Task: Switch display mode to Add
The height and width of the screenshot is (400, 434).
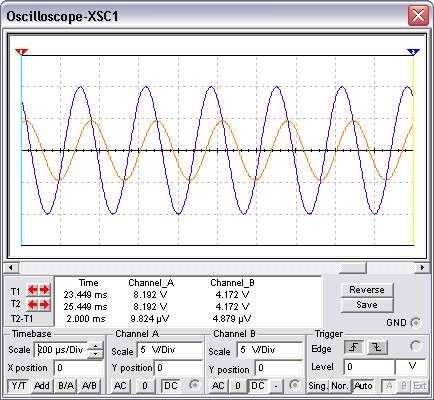Action: point(42,386)
